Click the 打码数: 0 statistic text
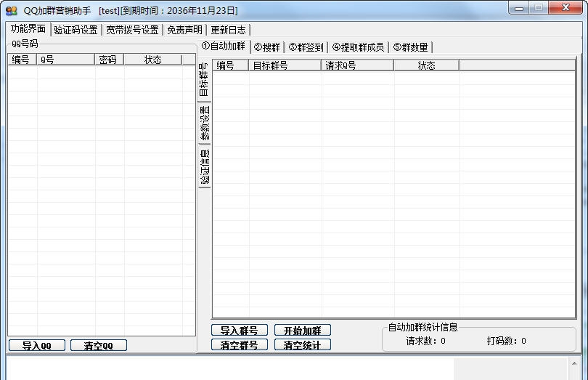Image resolution: width=588 pixels, height=380 pixels. [506, 341]
